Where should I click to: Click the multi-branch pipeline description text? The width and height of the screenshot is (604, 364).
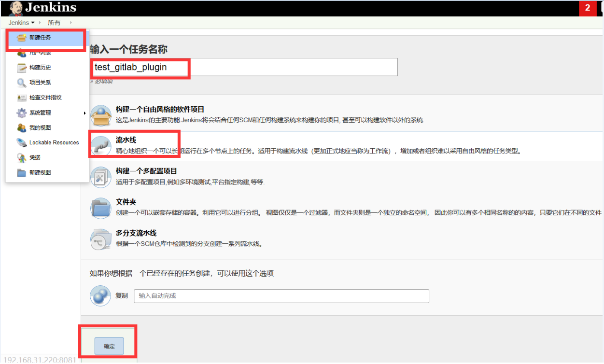coord(189,243)
